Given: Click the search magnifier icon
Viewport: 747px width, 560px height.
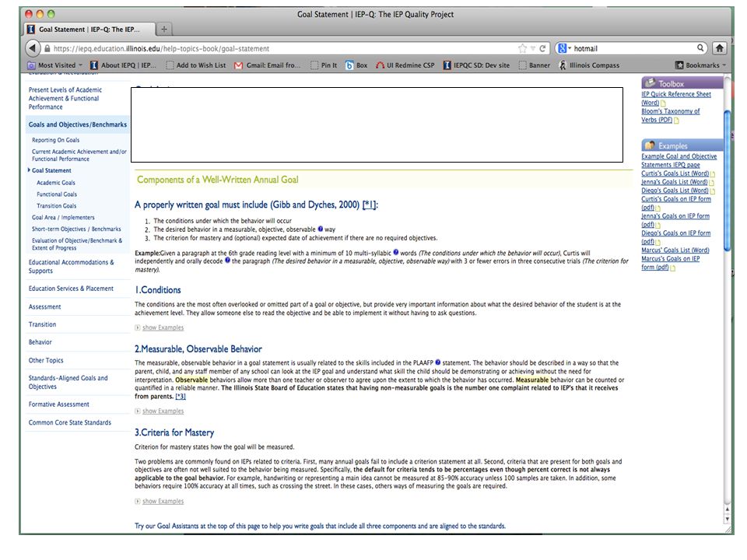Looking at the screenshot, I should 700,48.
